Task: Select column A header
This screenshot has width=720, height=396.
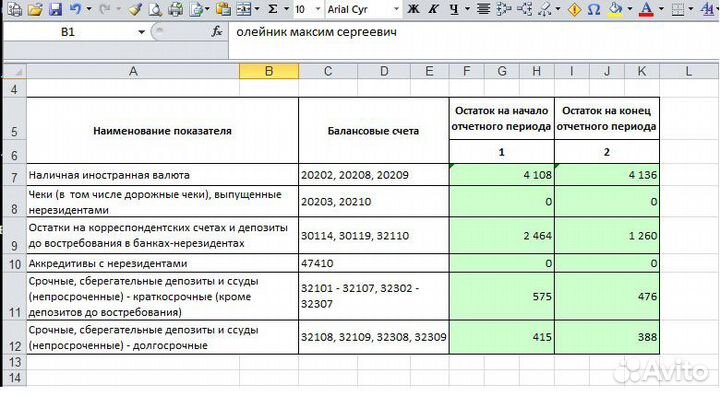Action: click(133, 72)
